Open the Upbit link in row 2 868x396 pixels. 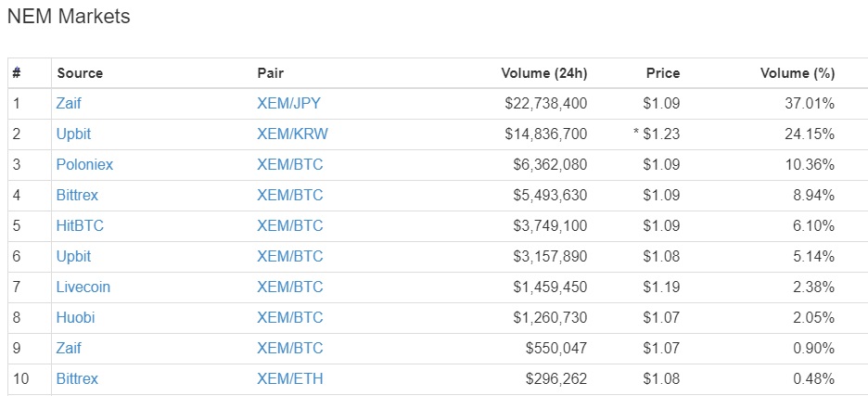pyautogui.click(x=73, y=134)
